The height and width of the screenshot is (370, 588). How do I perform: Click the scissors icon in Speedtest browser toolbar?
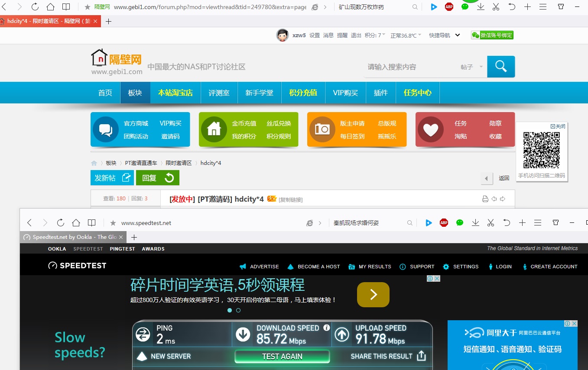coord(491,223)
